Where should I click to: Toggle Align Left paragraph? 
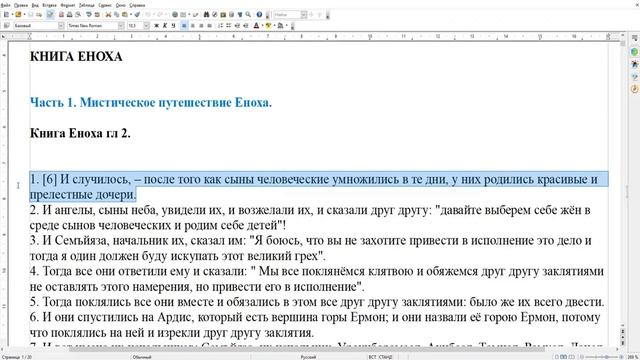pyautogui.click(x=184, y=26)
